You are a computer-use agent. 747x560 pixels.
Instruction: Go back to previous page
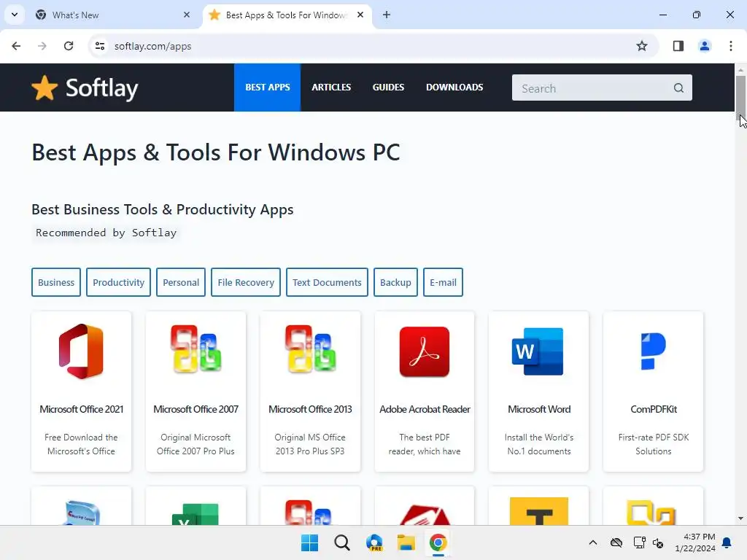click(16, 46)
